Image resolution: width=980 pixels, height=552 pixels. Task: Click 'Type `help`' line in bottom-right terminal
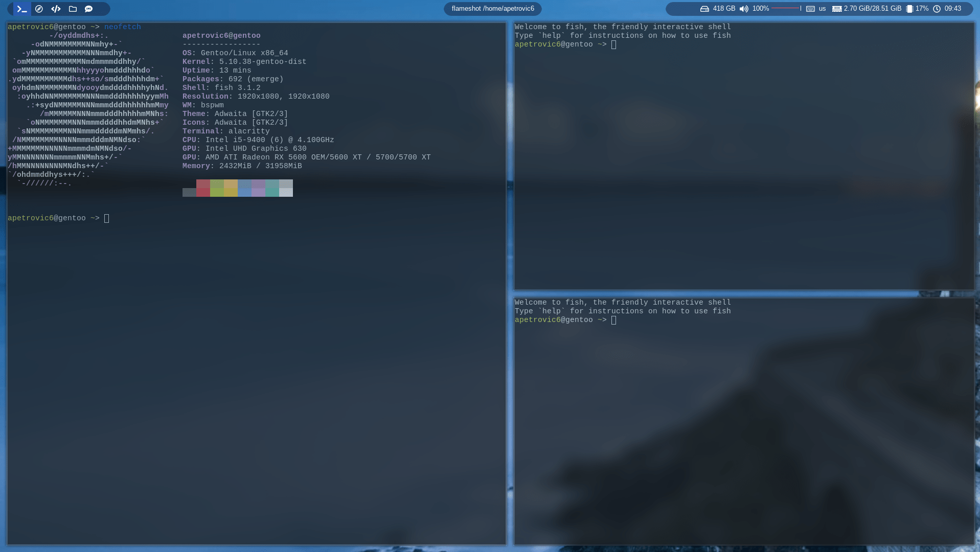pos(623,311)
